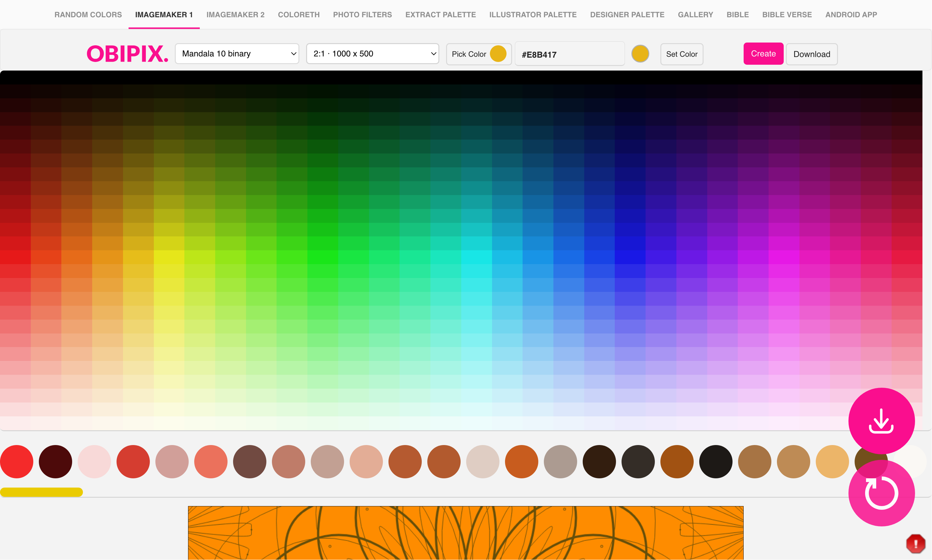Click the pink circular refresh icon
This screenshot has height=560, width=932.
[x=881, y=493]
